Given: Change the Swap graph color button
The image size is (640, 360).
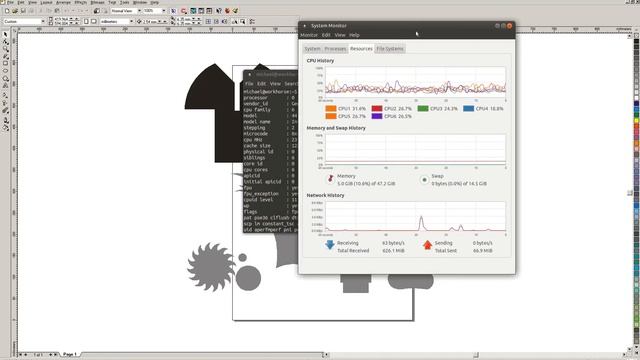Looking at the screenshot, I should pyautogui.click(x=424, y=180).
